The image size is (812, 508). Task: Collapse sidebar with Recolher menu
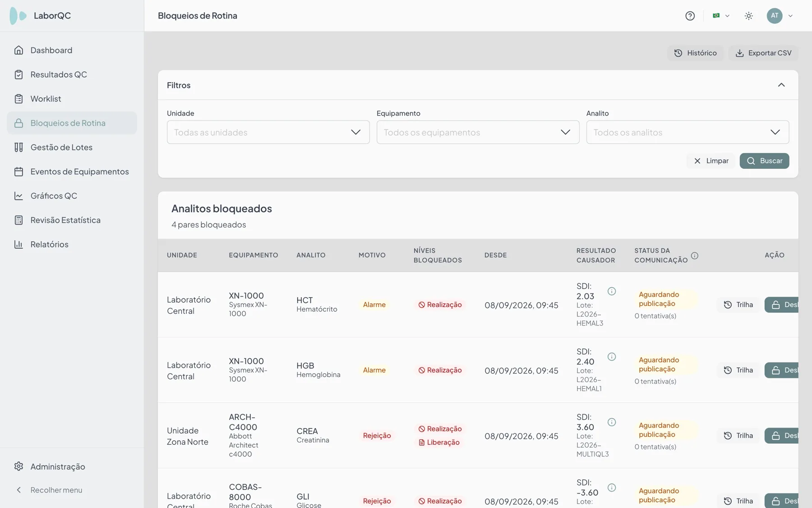point(72,490)
